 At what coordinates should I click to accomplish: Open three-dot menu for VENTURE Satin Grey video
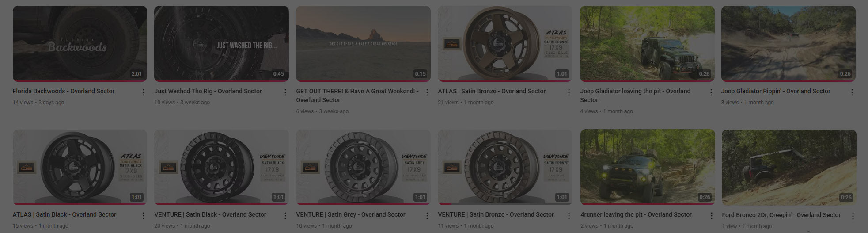pyautogui.click(x=427, y=216)
